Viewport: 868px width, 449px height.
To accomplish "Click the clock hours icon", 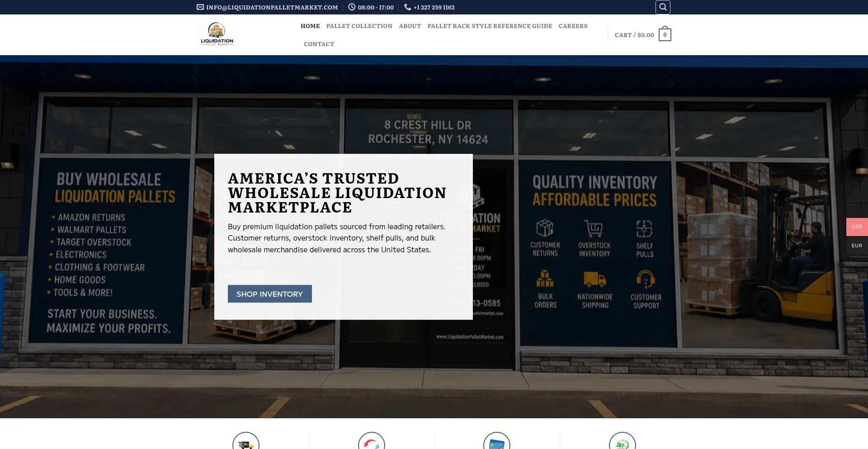I will click(352, 7).
